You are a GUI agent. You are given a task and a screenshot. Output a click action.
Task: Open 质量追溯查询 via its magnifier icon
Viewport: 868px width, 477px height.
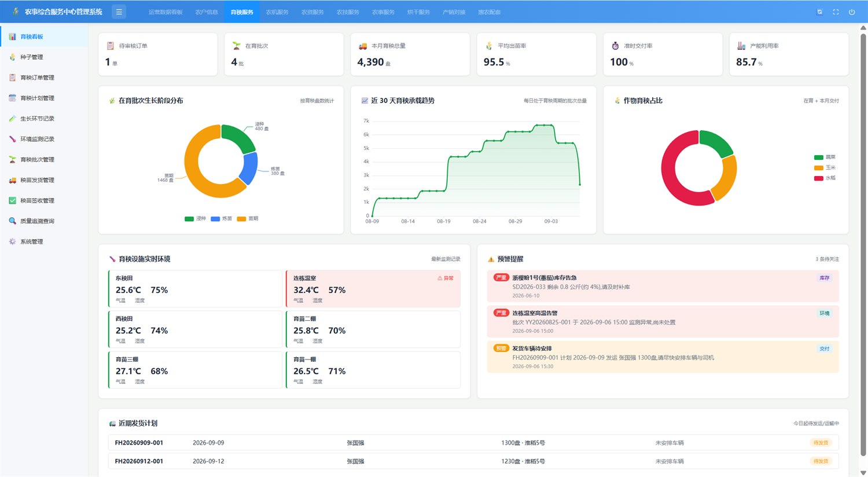pos(12,221)
